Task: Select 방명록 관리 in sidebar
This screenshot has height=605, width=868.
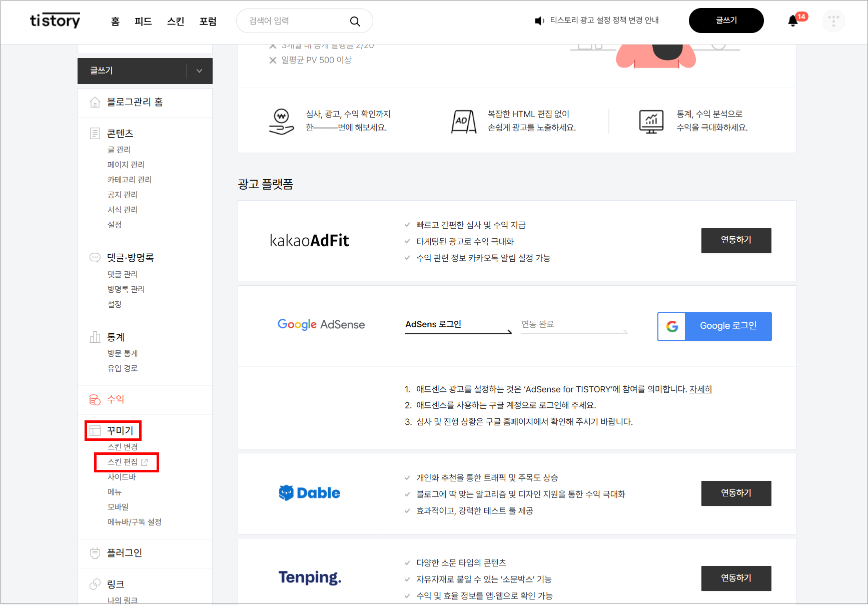Action: point(126,289)
